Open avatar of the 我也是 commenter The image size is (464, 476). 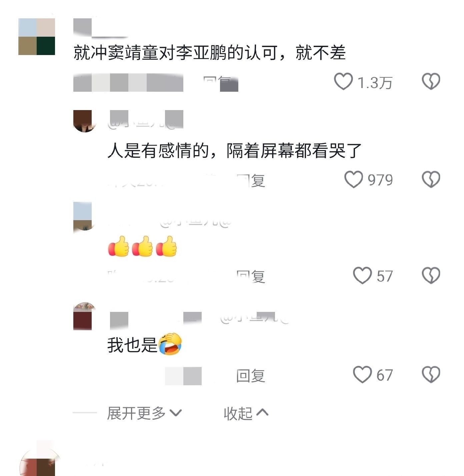85,316
